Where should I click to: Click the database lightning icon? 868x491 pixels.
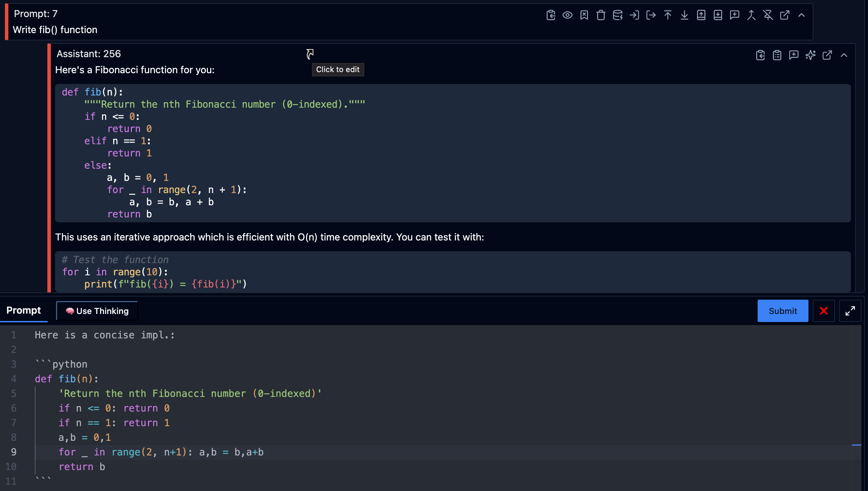point(617,15)
